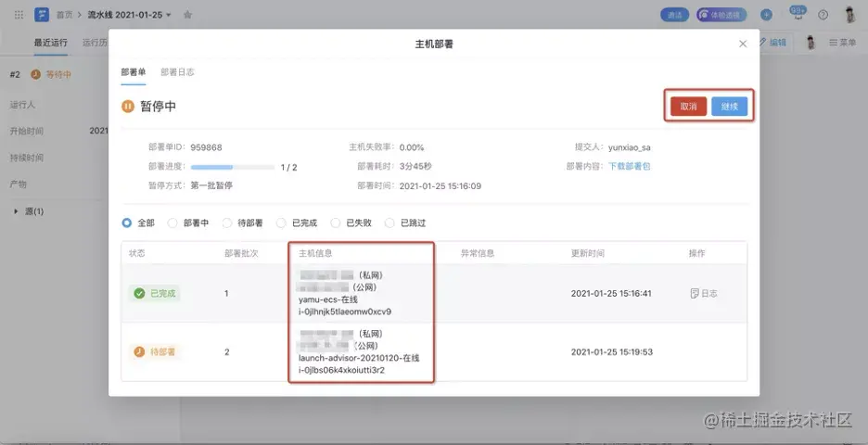Click update time 2021-01-25 15:16:41
The width and height of the screenshot is (868, 445).
pyautogui.click(x=612, y=293)
